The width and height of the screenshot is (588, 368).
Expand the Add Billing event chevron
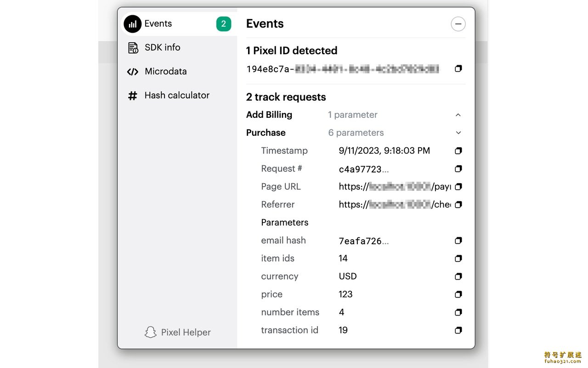(458, 115)
